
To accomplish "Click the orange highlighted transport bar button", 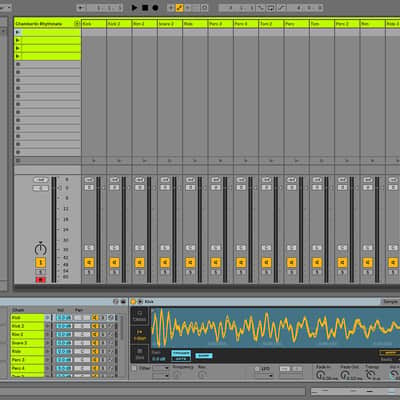I will tap(179, 7).
